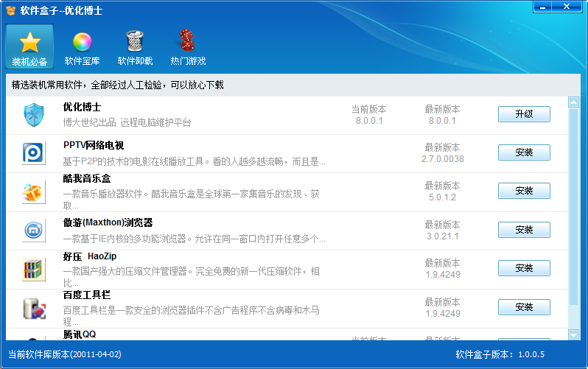Viewport: 588px width, 369px height.
Task: Select the 酷我音乐盒 title
Action: 87,178
